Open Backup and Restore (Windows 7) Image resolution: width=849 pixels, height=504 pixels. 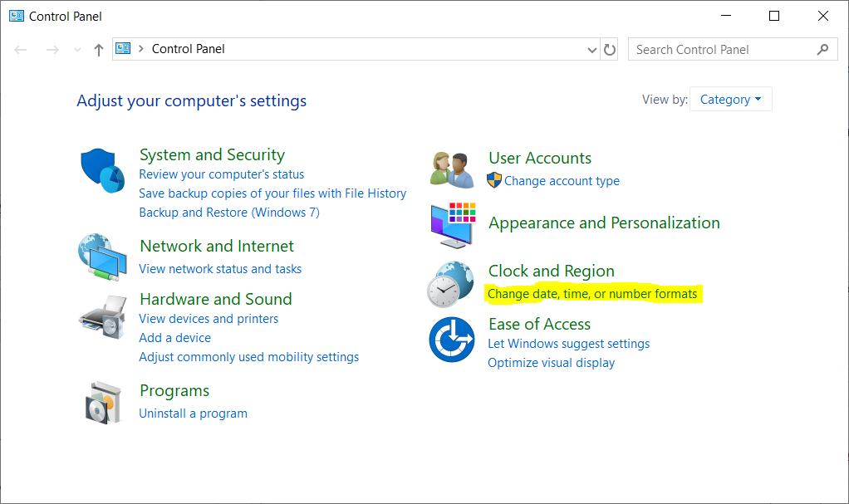point(229,213)
